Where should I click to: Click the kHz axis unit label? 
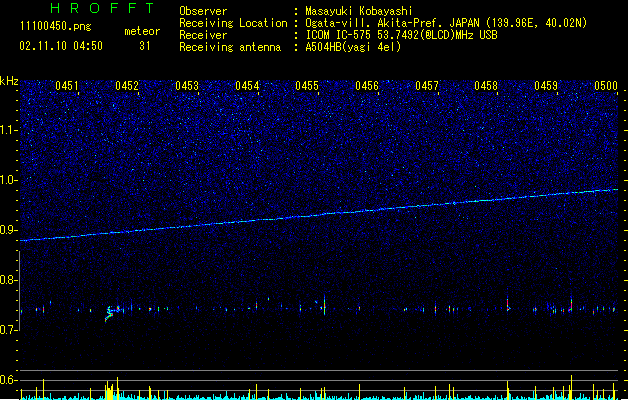[9, 81]
